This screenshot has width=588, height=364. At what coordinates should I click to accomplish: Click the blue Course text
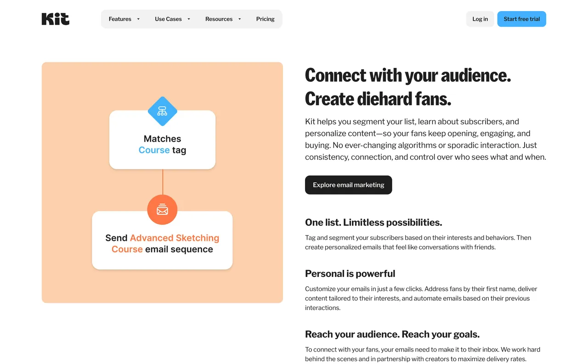point(154,150)
